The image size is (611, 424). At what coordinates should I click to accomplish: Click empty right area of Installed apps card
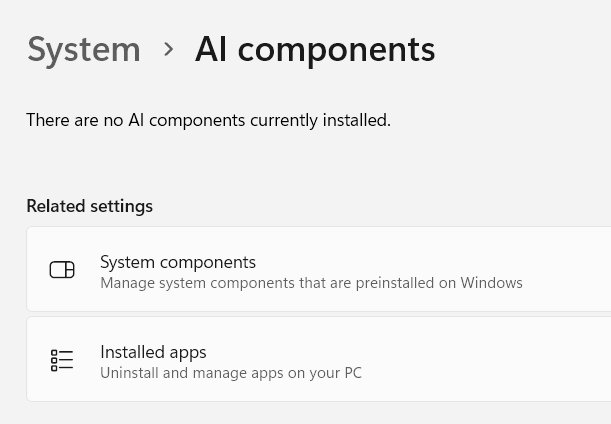coord(570,360)
